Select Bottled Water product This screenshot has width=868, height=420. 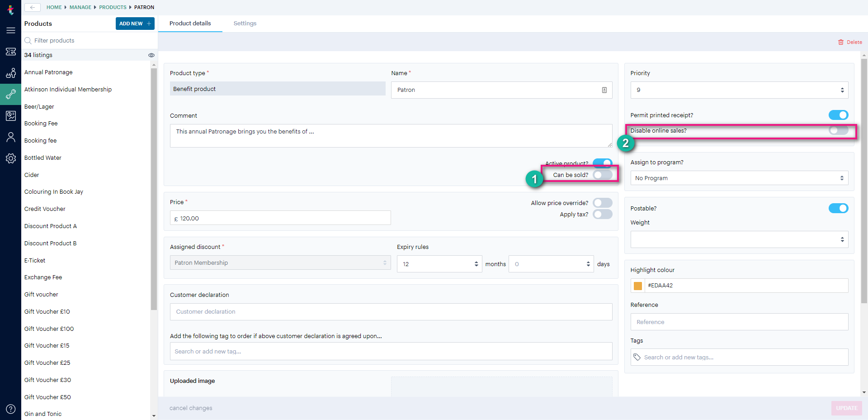(42, 158)
